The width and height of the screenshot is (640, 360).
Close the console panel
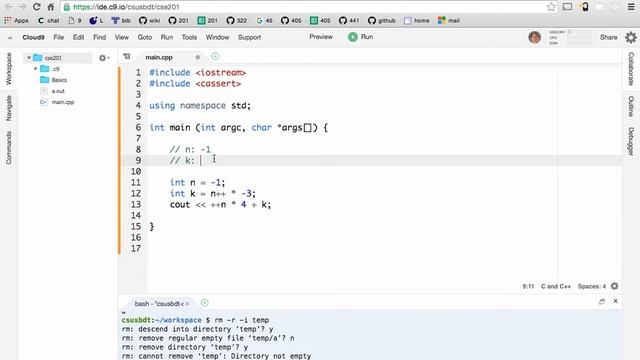[x=616, y=301]
